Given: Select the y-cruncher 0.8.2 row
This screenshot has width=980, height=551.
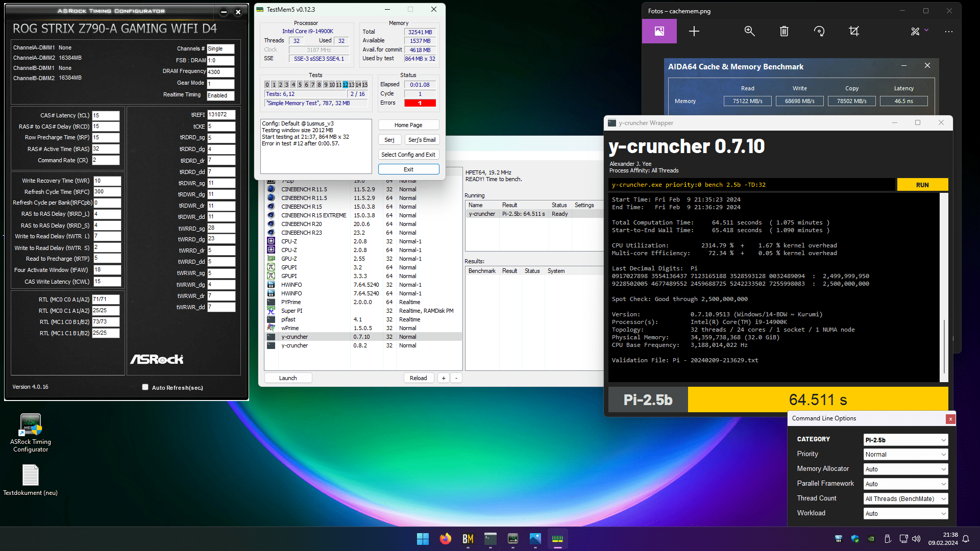Looking at the screenshot, I should pos(363,345).
